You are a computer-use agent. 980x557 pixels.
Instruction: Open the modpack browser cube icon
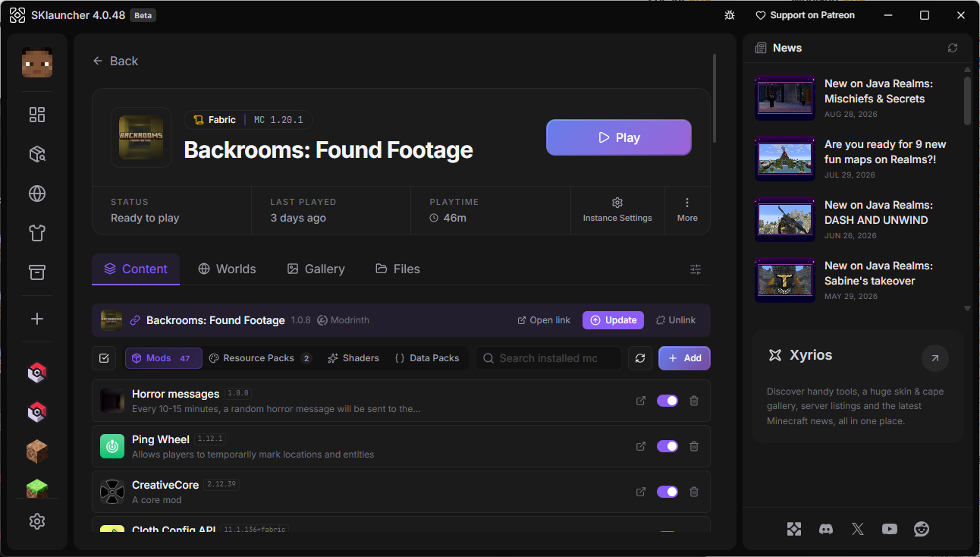[x=37, y=154]
